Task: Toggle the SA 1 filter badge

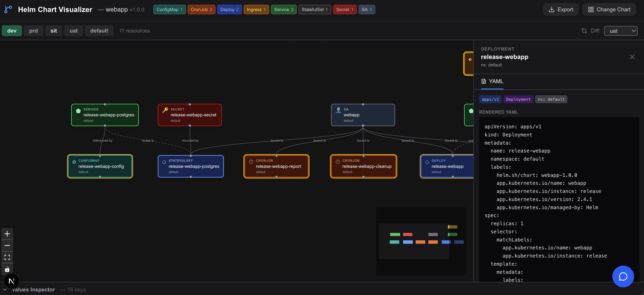Action: coord(367,9)
